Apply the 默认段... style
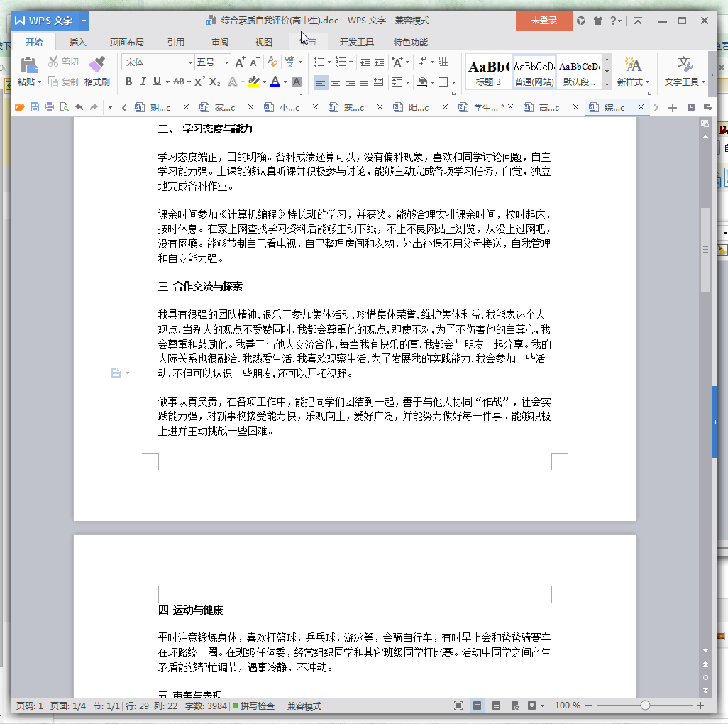The width and height of the screenshot is (728, 724). 580,72
